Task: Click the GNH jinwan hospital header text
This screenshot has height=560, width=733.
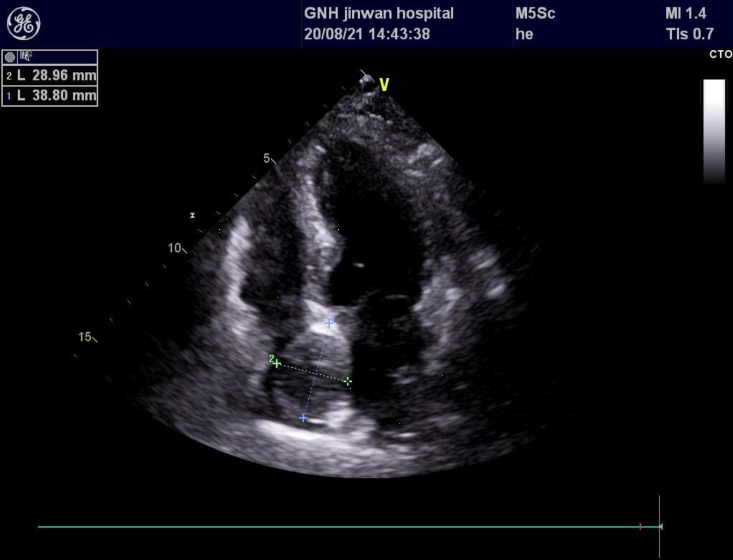Action: (x=379, y=13)
